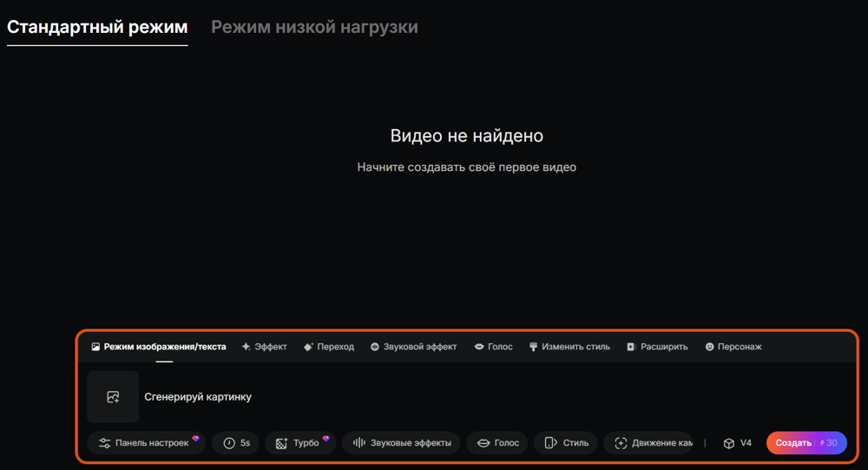Select the Voice (Голос) tab with lips icon

493,347
